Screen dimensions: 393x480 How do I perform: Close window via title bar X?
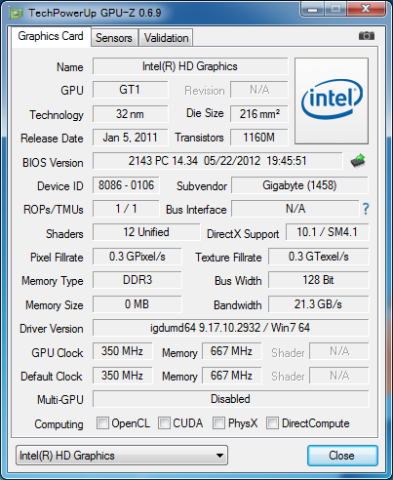[366, 8]
